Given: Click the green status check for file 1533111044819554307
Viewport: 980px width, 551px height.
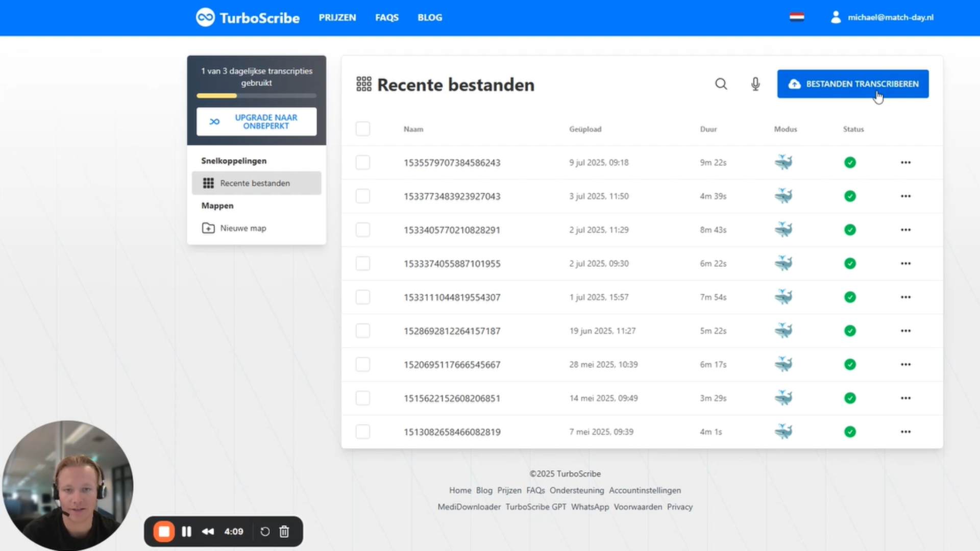Looking at the screenshot, I should pyautogui.click(x=850, y=297).
